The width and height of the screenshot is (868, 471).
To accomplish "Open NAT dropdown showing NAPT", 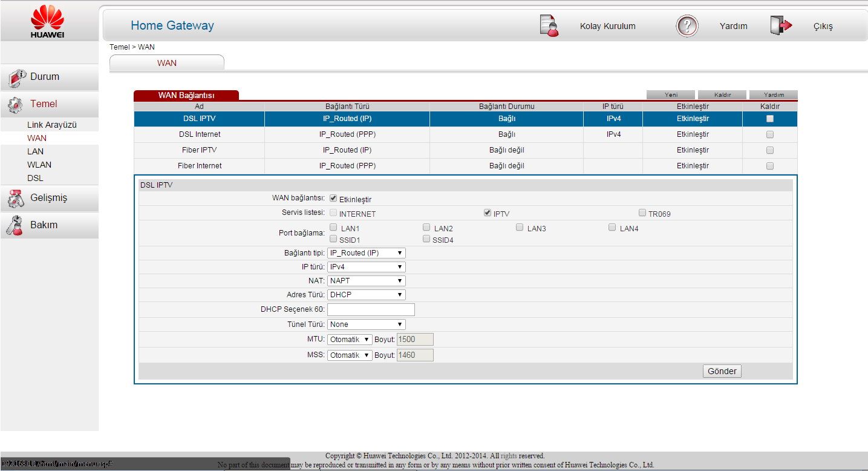I will point(367,281).
